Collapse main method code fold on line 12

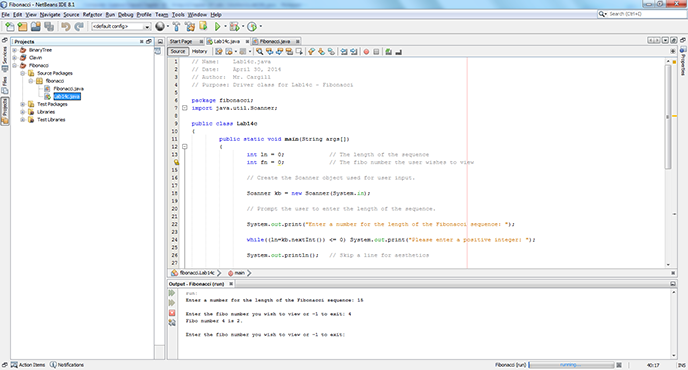click(x=185, y=147)
